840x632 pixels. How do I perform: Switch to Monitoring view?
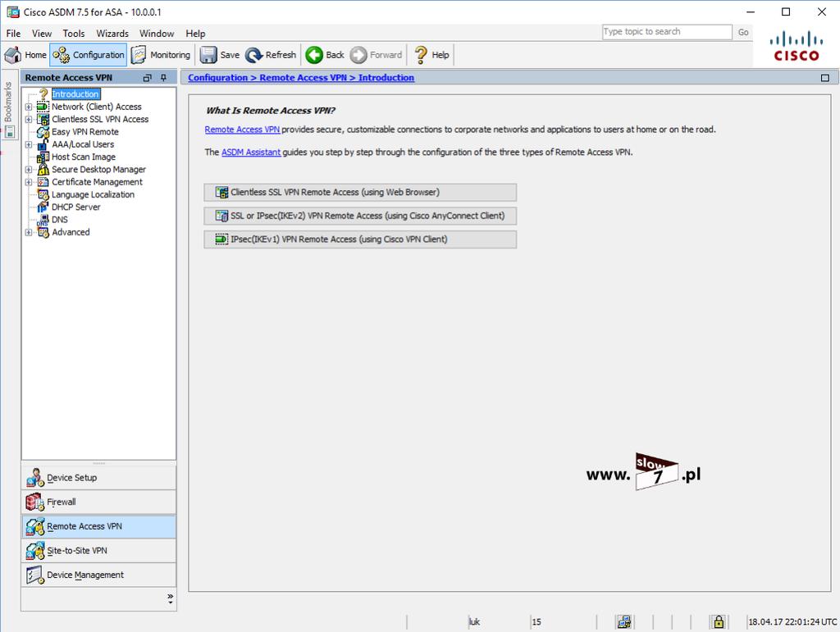[x=161, y=55]
